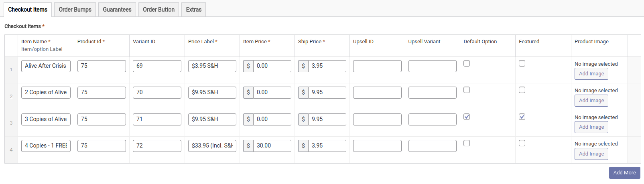Click the empty Upsell ID field in row 1
Image resolution: width=644 pixels, height=184 pixels.
click(377, 66)
